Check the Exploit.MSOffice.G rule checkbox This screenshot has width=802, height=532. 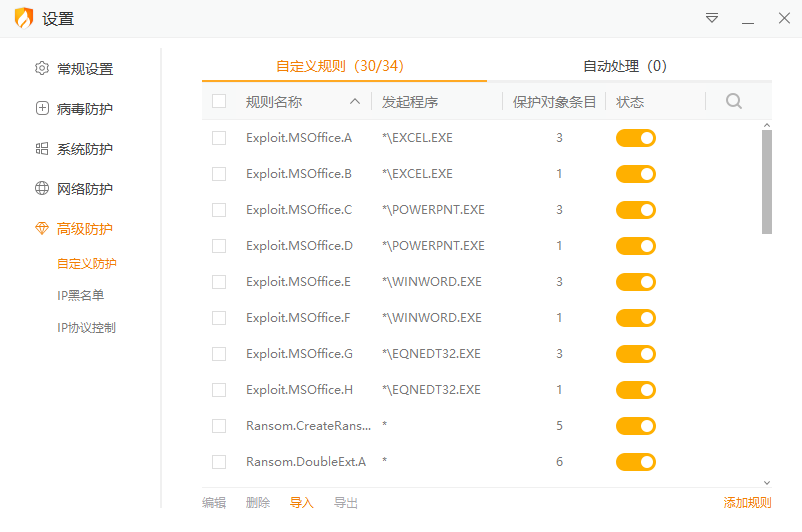tap(219, 354)
